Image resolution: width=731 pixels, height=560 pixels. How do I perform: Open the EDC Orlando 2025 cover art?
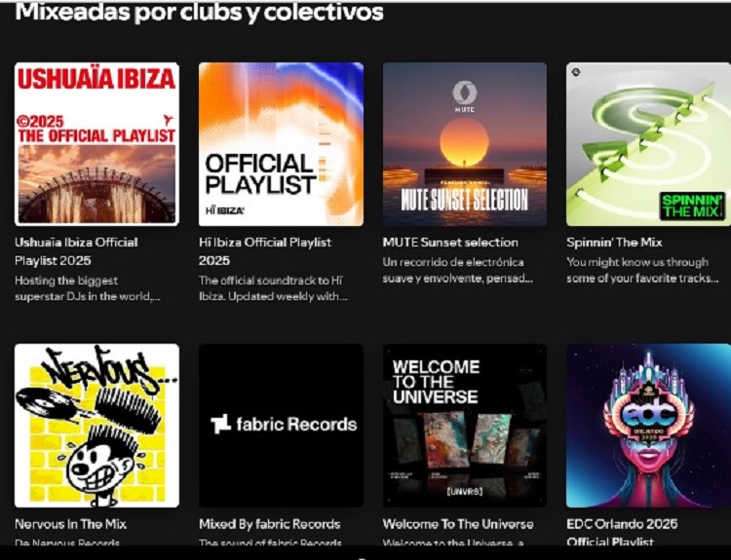pyautogui.click(x=648, y=426)
